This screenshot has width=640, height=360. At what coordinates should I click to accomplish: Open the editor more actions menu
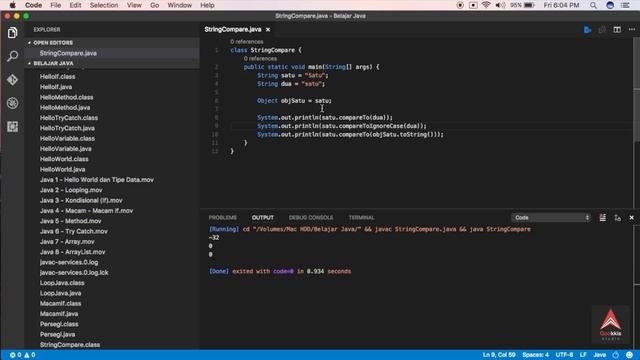tap(631, 30)
